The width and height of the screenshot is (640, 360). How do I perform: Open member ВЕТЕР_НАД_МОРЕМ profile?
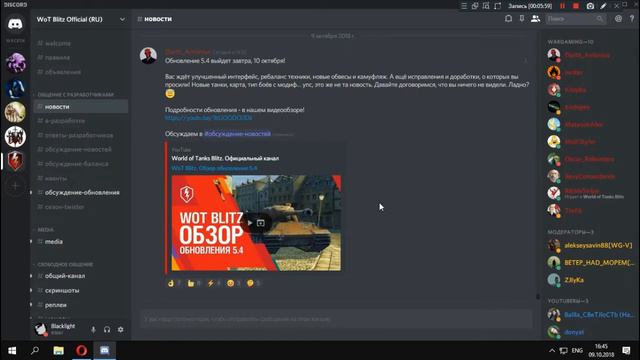590,262
